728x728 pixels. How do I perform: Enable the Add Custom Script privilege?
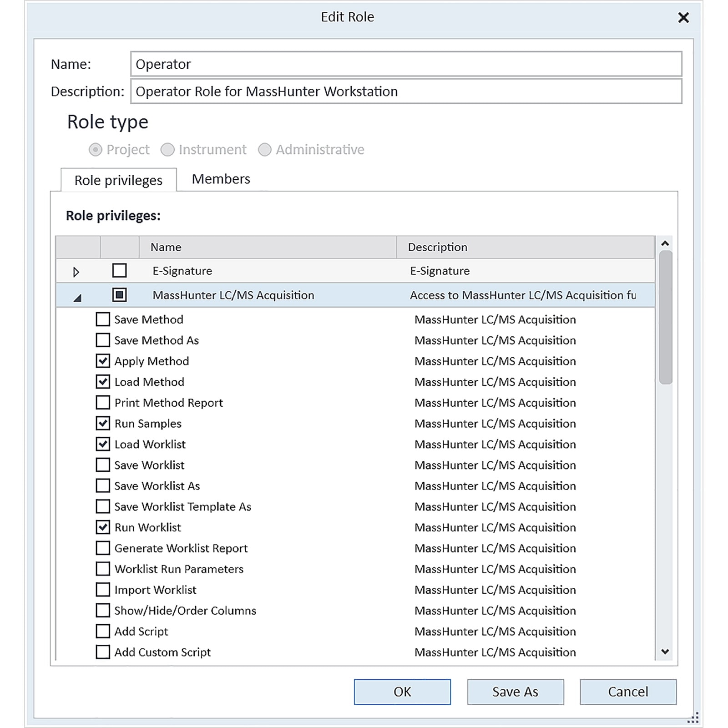click(x=103, y=652)
